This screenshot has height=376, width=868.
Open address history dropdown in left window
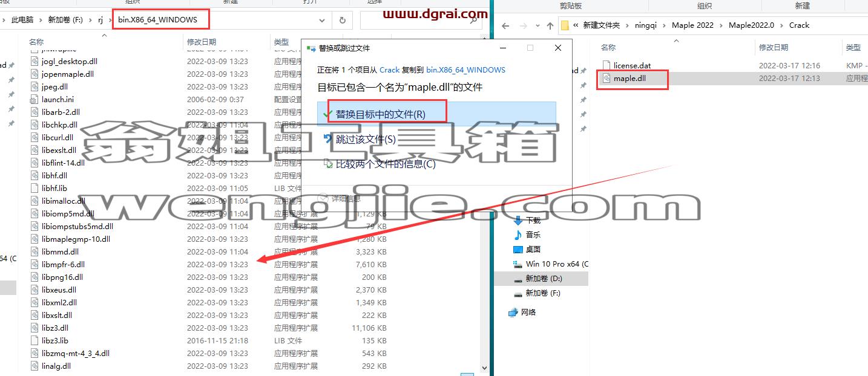pos(321,20)
